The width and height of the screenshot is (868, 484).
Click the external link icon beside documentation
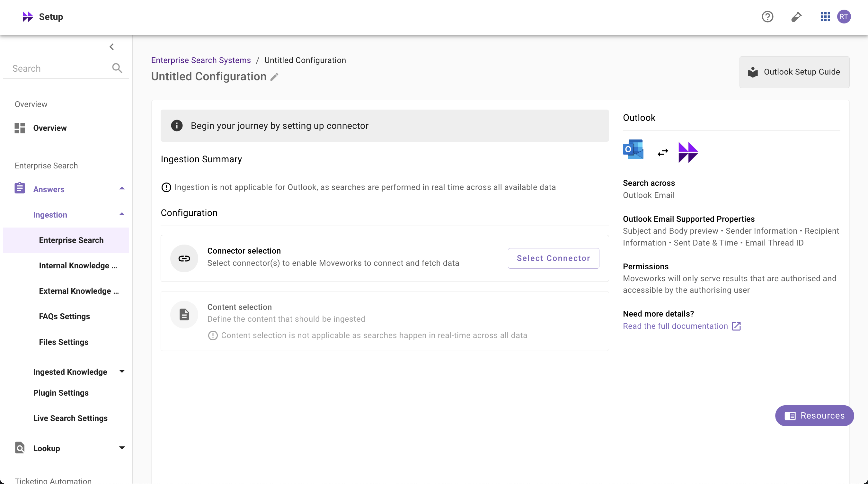[x=736, y=326]
